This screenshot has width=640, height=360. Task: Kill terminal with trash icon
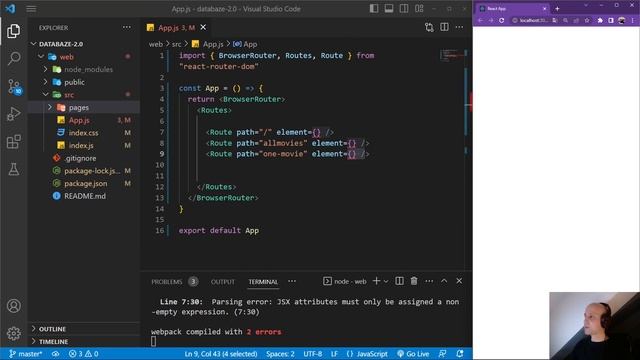414,281
